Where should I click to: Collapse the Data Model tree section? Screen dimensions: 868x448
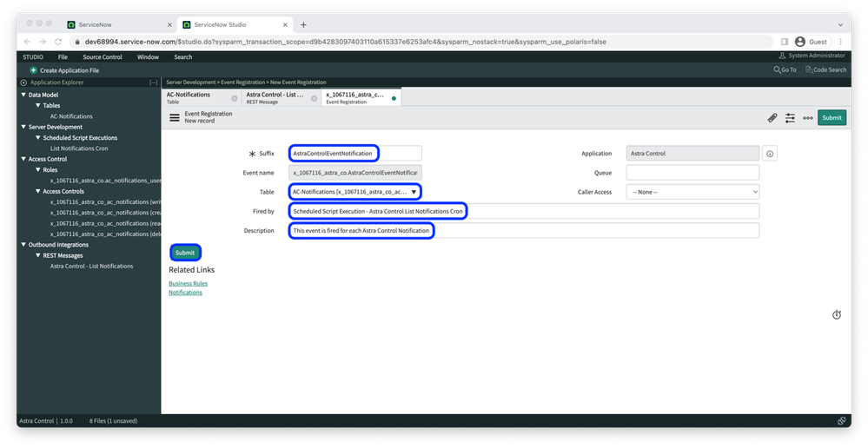(x=23, y=95)
